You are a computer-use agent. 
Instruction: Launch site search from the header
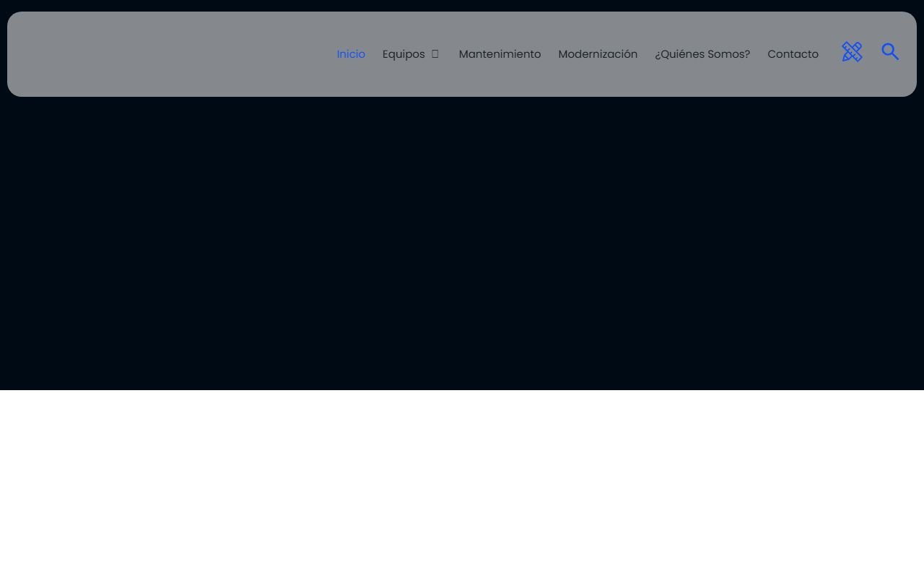[x=890, y=52]
